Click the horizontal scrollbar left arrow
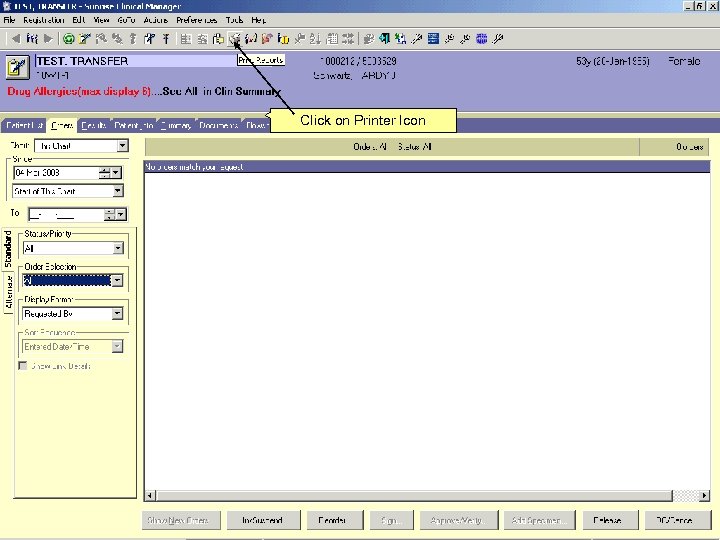The image size is (720, 540). pos(150,495)
